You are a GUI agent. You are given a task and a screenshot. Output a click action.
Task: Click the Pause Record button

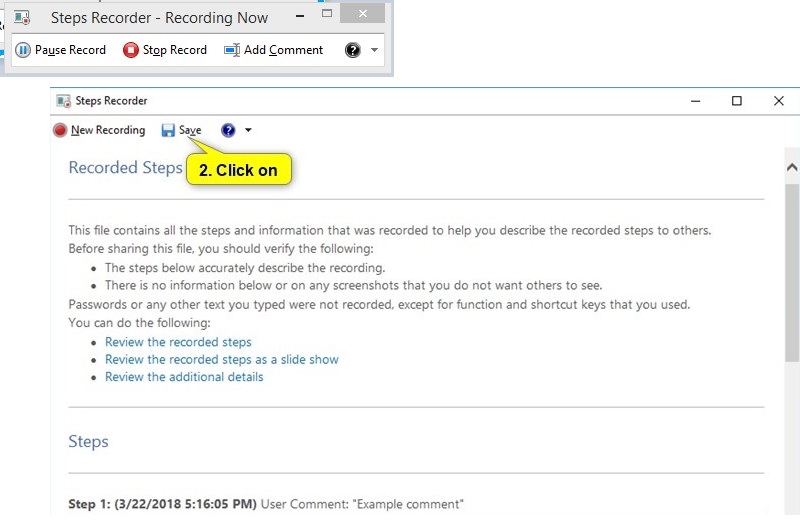tap(60, 50)
